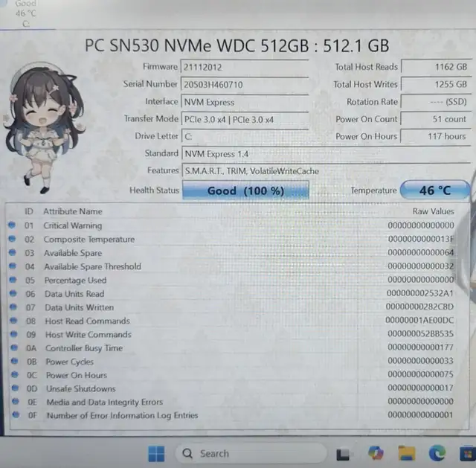The image size is (476, 468).
Task: Click the Standard field NVM Express 1.4
Action: [x=326, y=154]
